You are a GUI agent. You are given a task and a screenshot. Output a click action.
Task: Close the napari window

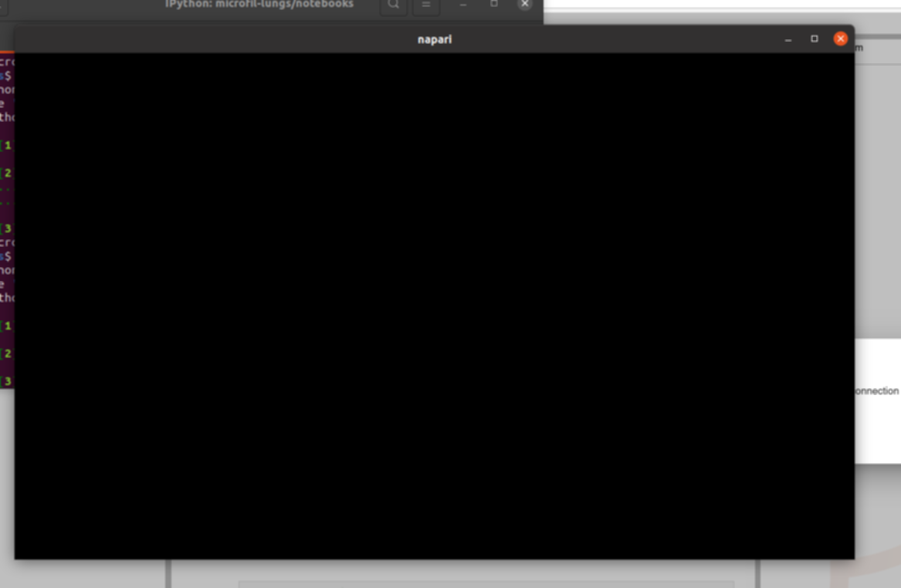point(840,39)
